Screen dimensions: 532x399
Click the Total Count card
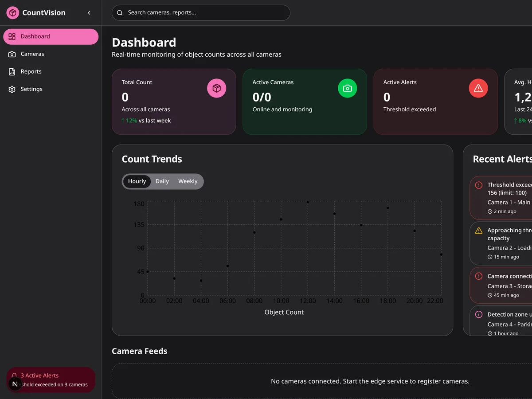pos(174,102)
